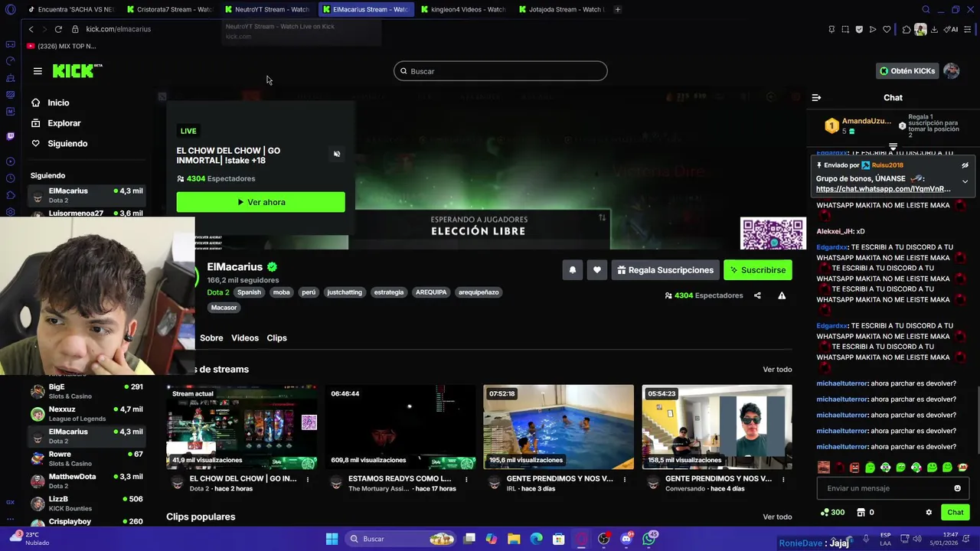
Task: Click the Ver ahora button
Action: (x=260, y=202)
